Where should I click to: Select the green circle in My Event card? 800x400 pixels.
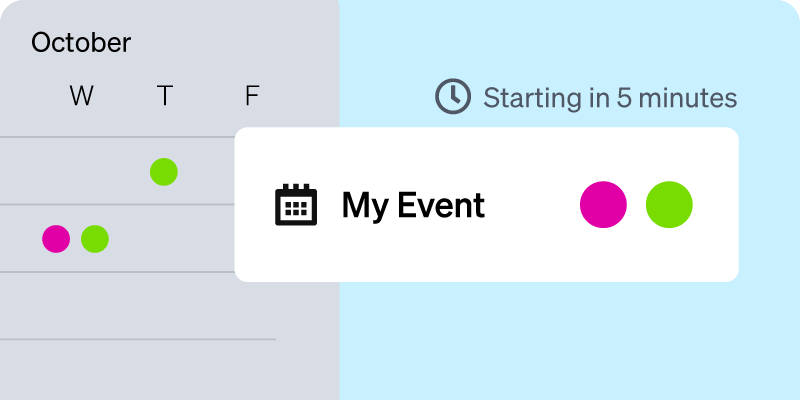point(669,205)
